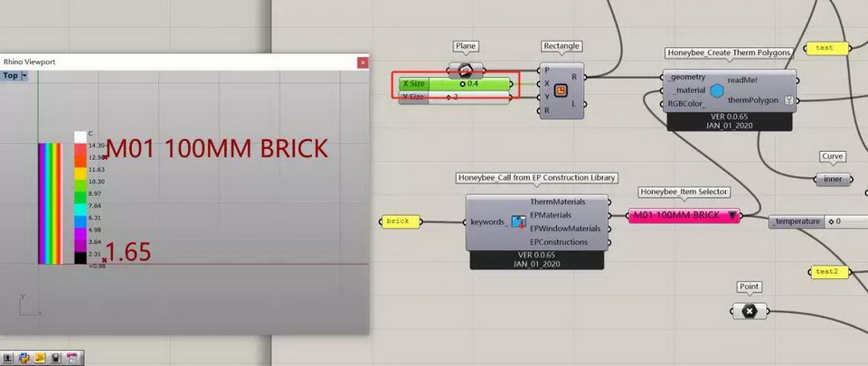Click the Point parameter hexagon icon

pyautogui.click(x=749, y=311)
